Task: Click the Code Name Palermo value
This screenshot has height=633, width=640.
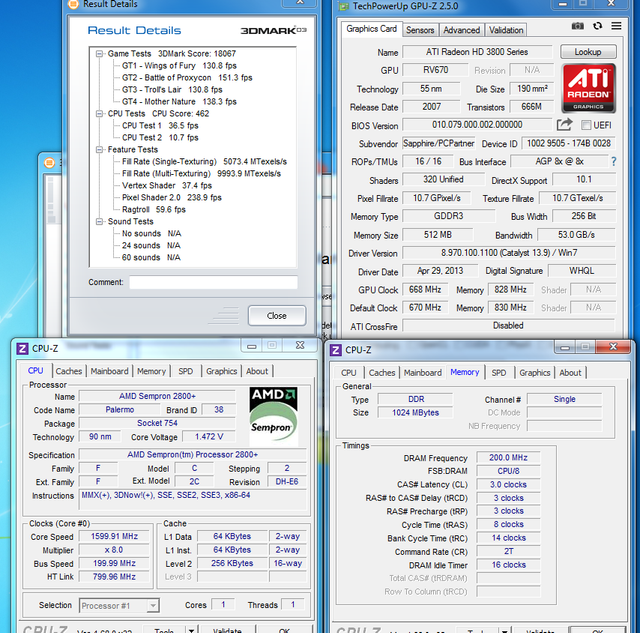Action: point(120,410)
